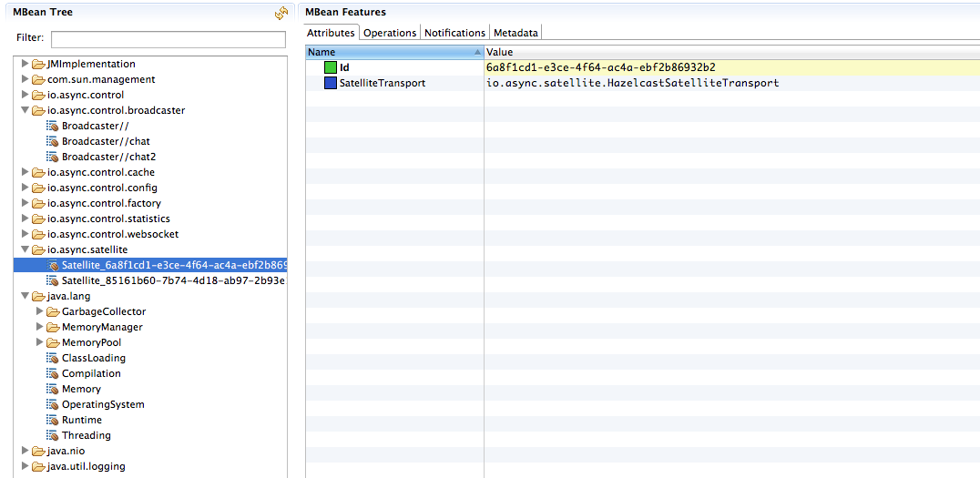The image size is (980, 478).
Task: Expand the io.async.control.statistics node
Action: coord(25,219)
